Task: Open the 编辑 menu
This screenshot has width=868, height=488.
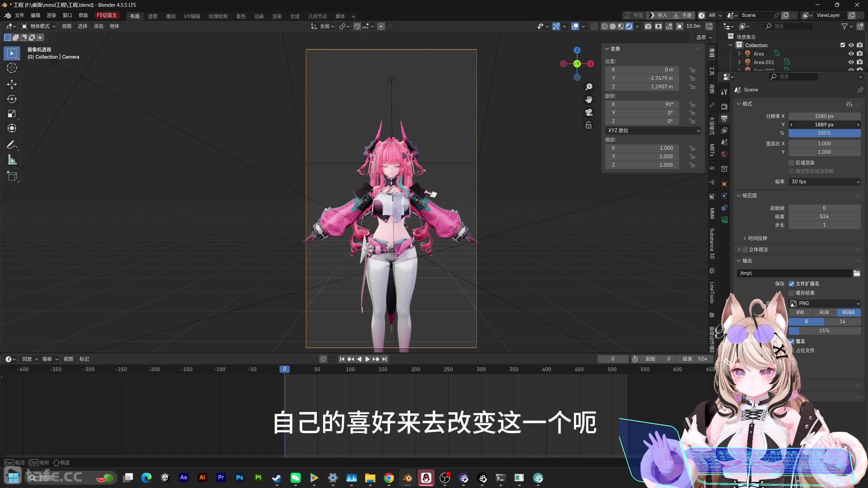Action: pos(35,16)
